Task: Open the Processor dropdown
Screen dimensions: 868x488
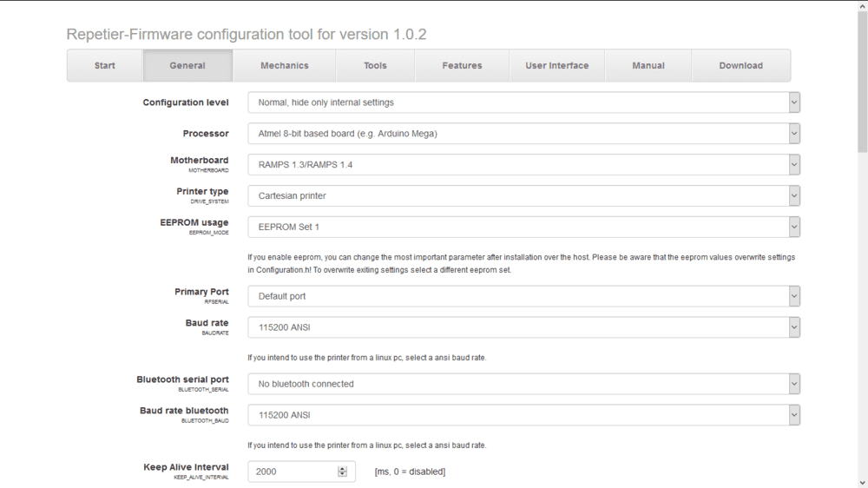Action: (x=523, y=134)
